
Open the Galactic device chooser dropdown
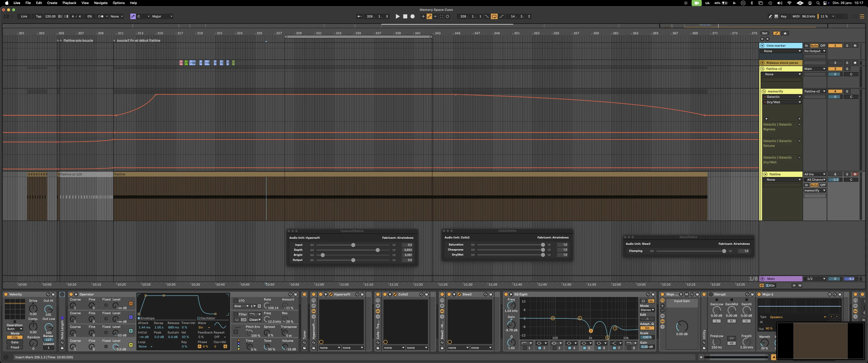[x=782, y=97]
